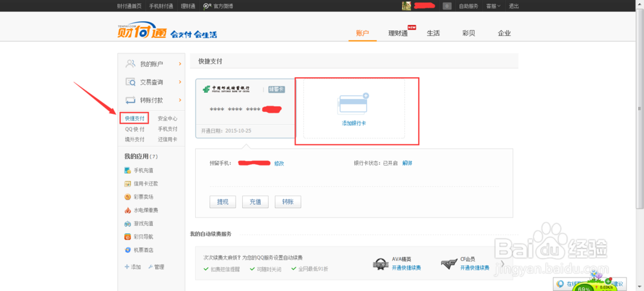Image resolution: width=644 pixels, height=291 pixels.
Task: Click the 添加银行卡 link
Action: tap(354, 123)
